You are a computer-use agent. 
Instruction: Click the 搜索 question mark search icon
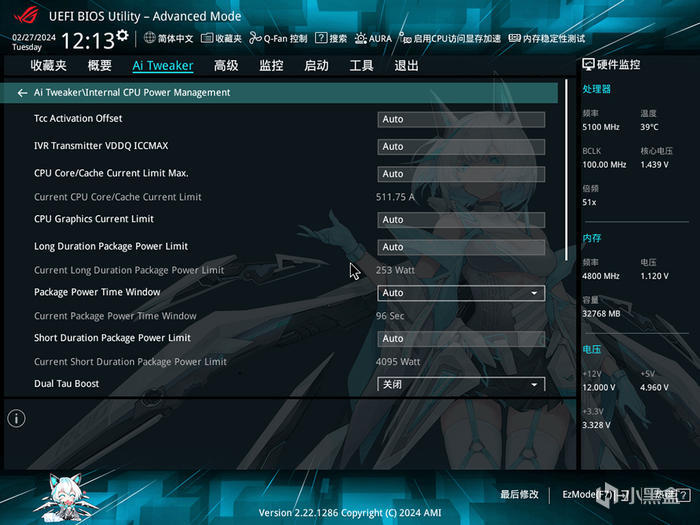(x=321, y=38)
